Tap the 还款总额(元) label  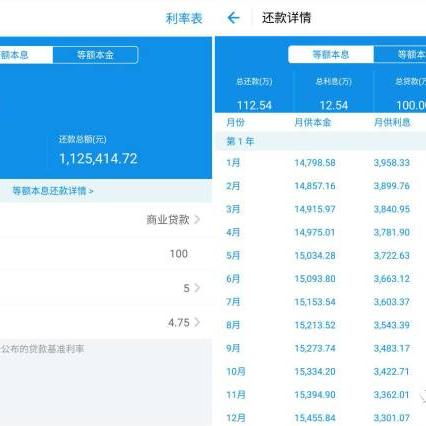(83, 139)
